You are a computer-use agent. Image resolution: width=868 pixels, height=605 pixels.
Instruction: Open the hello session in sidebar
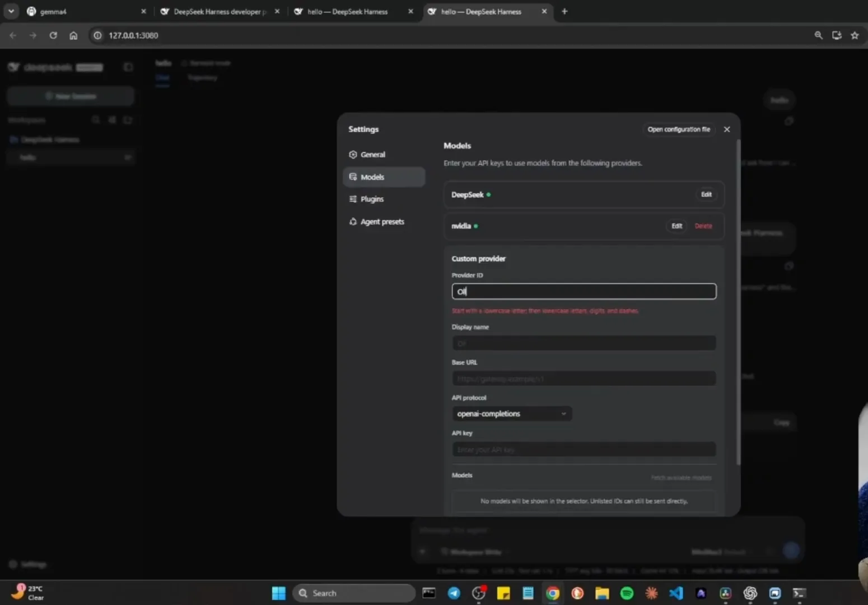[71, 158]
